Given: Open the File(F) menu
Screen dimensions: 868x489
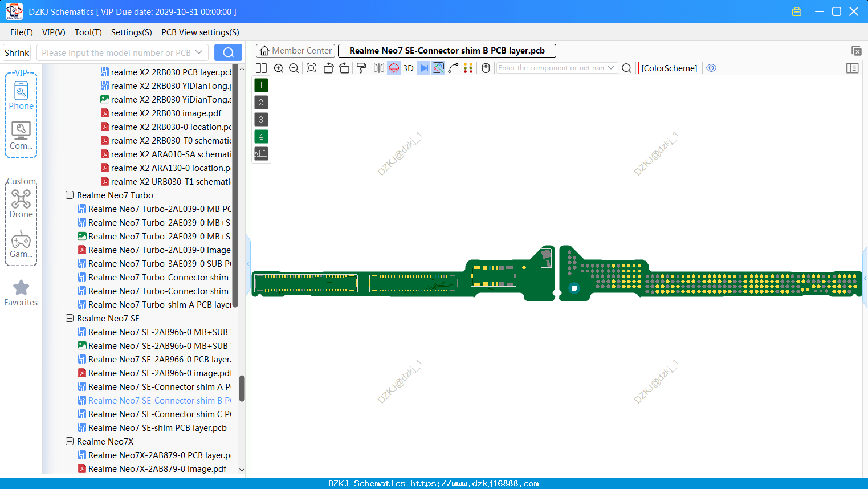Looking at the screenshot, I should (22, 32).
